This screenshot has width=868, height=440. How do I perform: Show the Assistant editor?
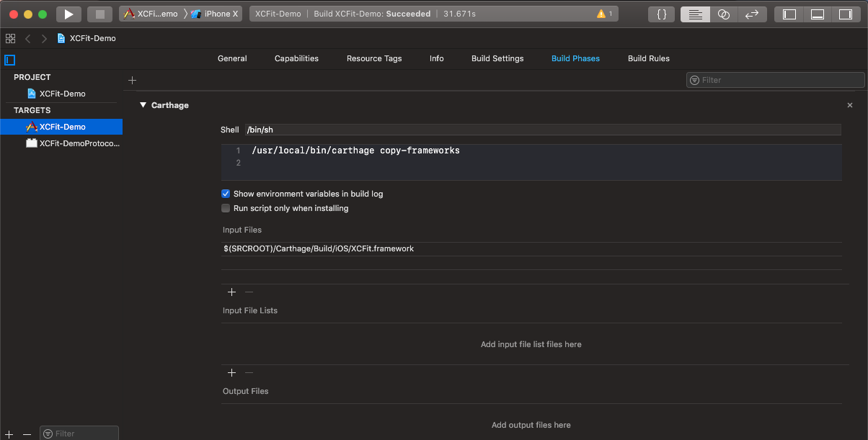724,14
